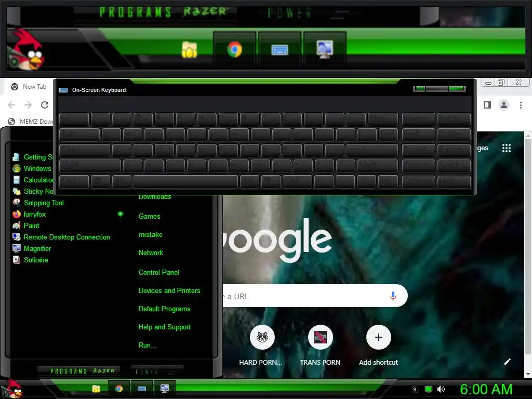The image size is (532, 399).
Task: Toggle Caps lock on the On-Screen Keyboard
Action: (x=85, y=150)
